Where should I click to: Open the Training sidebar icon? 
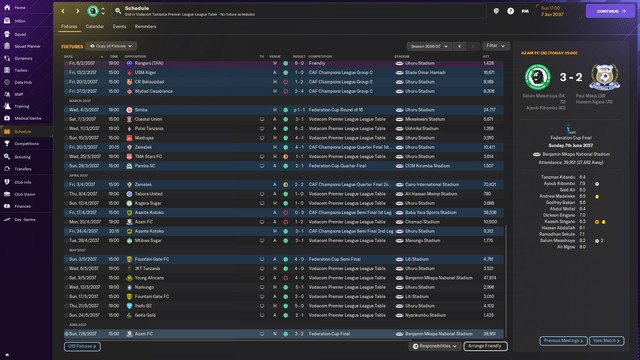[x=7, y=106]
